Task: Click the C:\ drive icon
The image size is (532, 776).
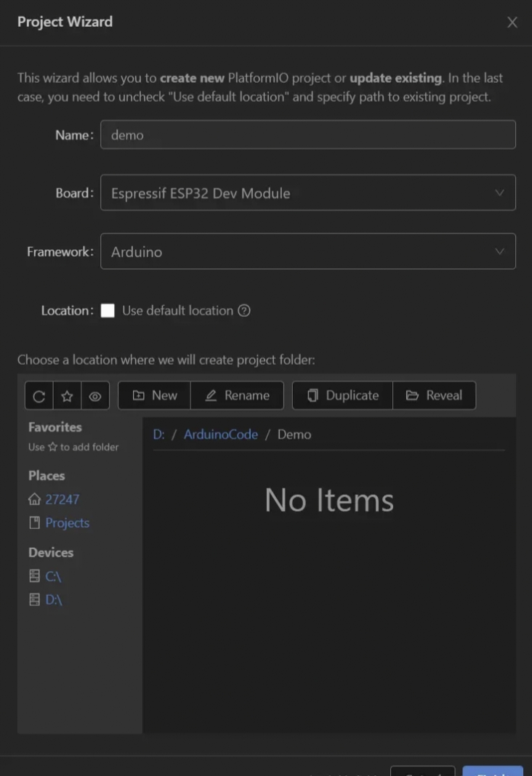Action: 34,575
